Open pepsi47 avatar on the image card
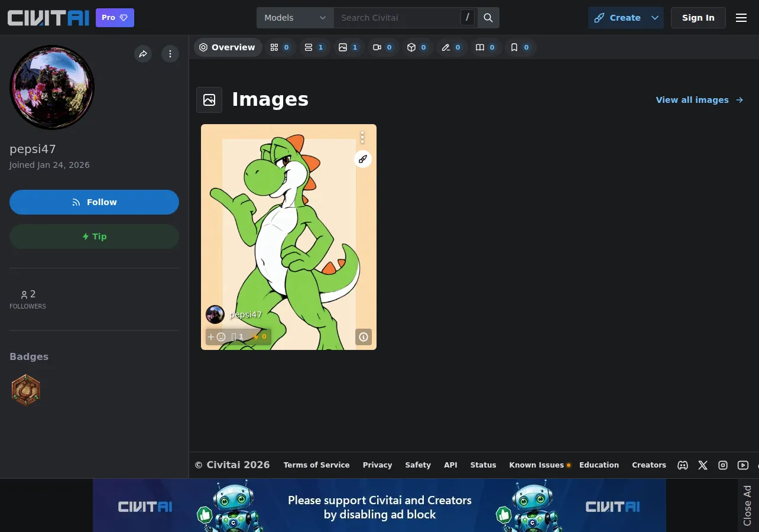Viewport: 759px width, 532px height. pos(215,314)
